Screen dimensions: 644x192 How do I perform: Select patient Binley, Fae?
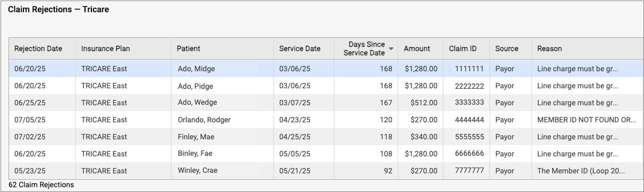[195, 154]
